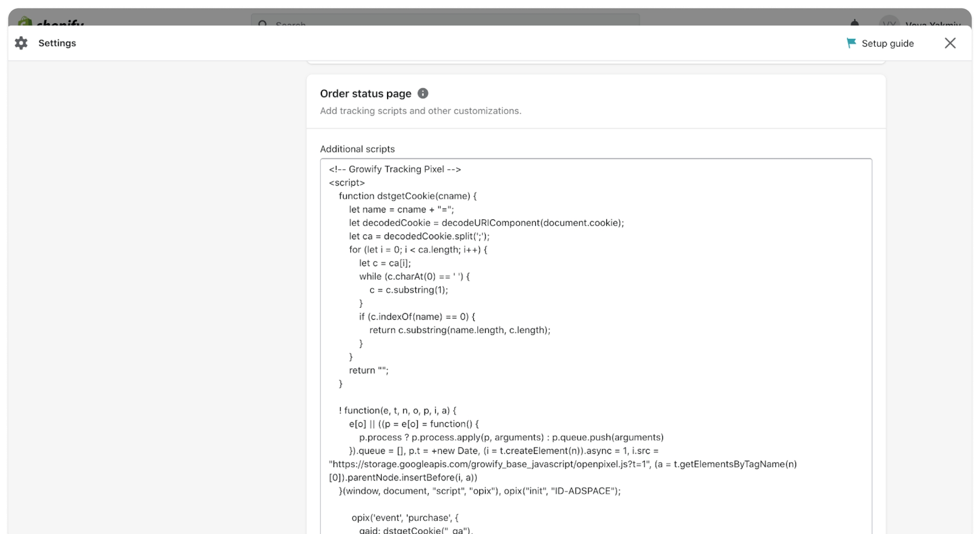The height and width of the screenshot is (534, 980).
Task: Click the storage.googleapis.com openpixel.js URL line
Action: 563,464
